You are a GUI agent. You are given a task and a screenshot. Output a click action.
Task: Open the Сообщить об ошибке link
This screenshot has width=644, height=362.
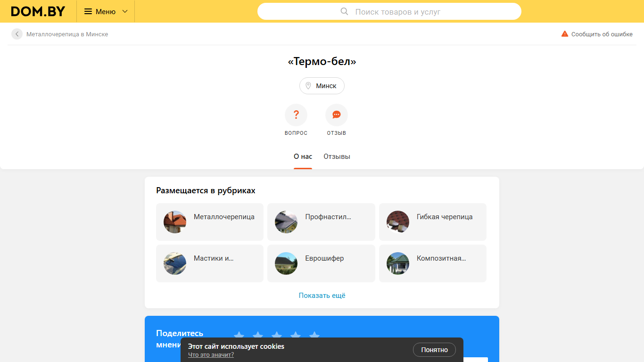pos(602,34)
